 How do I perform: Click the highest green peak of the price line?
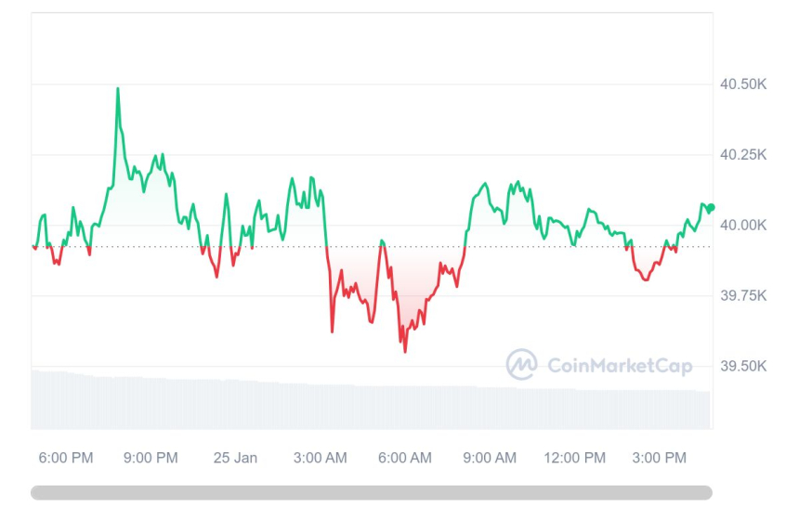point(118,89)
